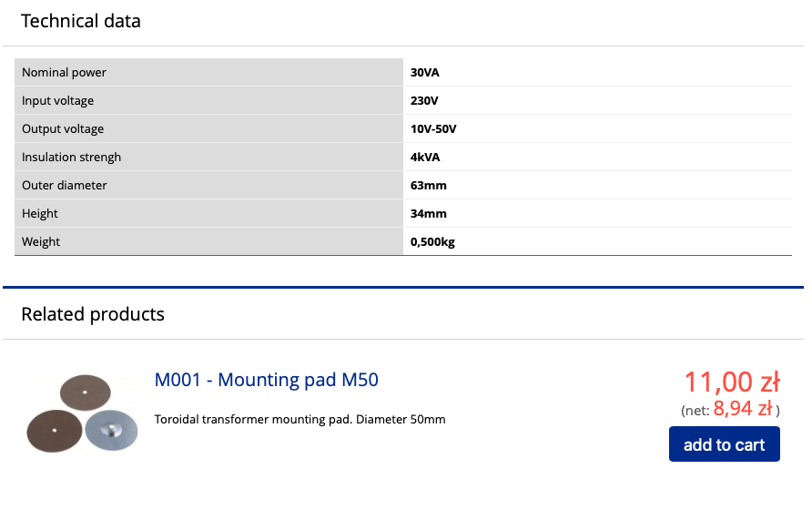Click the add to cart button

[724, 444]
